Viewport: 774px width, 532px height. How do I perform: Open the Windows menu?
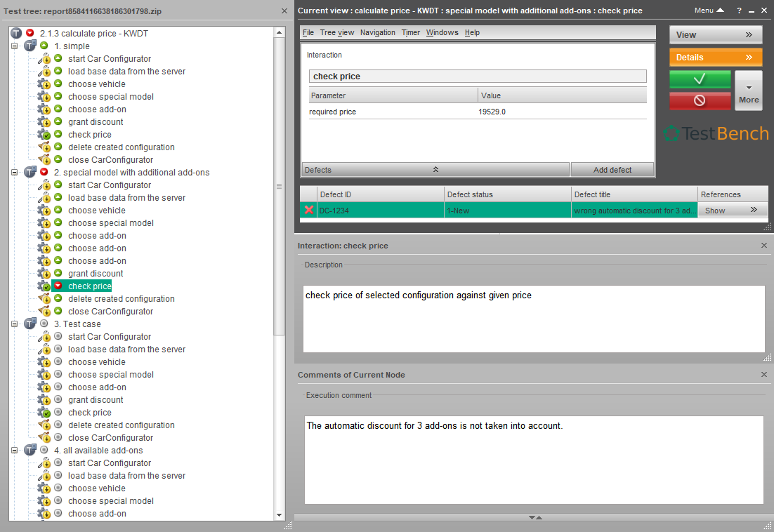(x=442, y=32)
